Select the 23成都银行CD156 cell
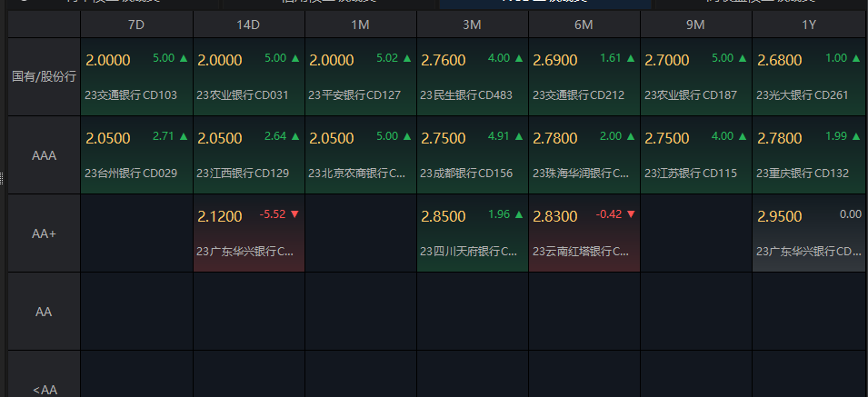This screenshot has height=397, width=868. coord(473,154)
